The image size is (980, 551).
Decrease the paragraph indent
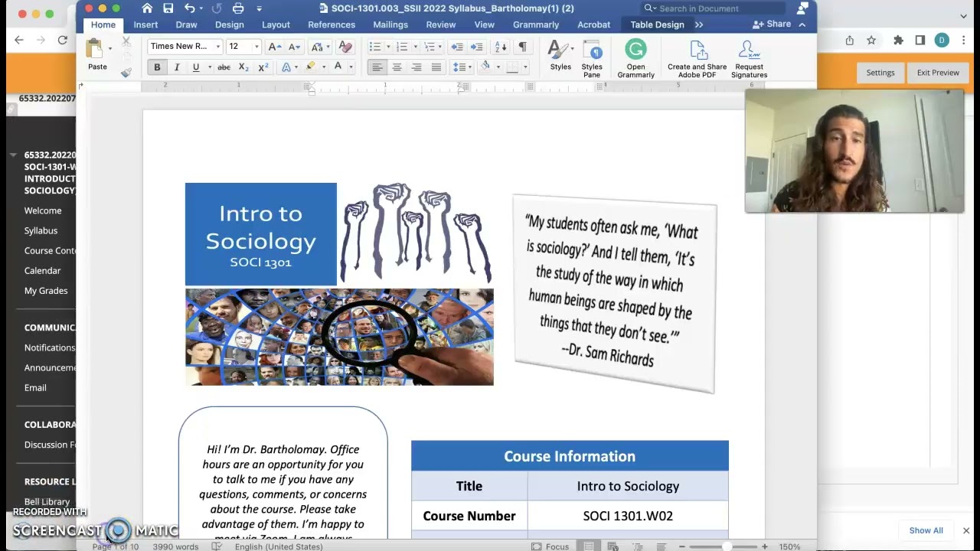(457, 47)
